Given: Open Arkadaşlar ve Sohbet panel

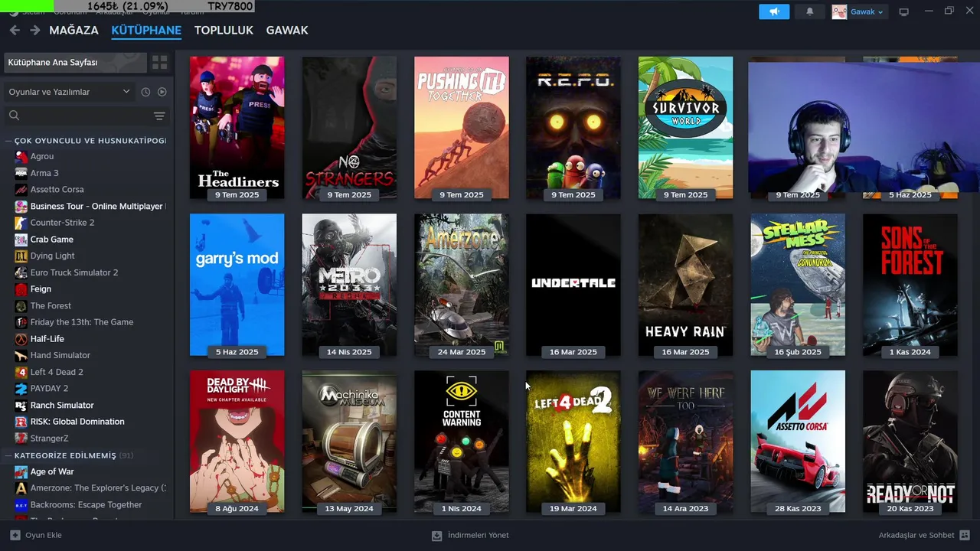Looking at the screenshot, I should pos(924,536).
